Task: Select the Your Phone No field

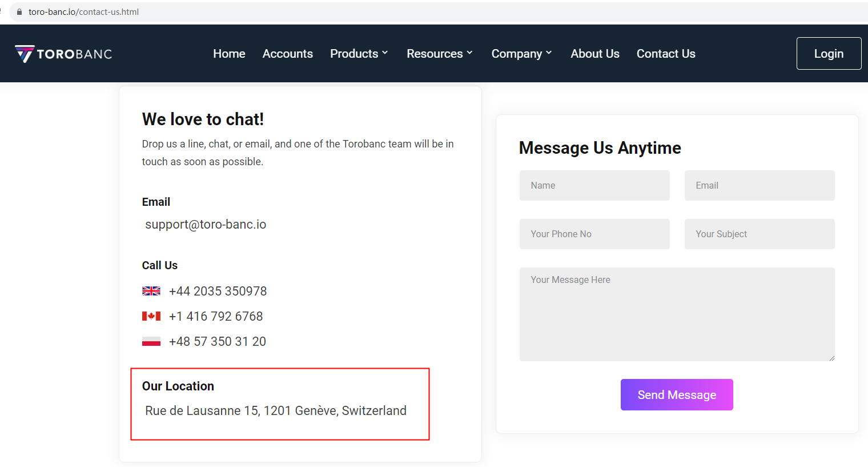Action: [x=594, y=234]
